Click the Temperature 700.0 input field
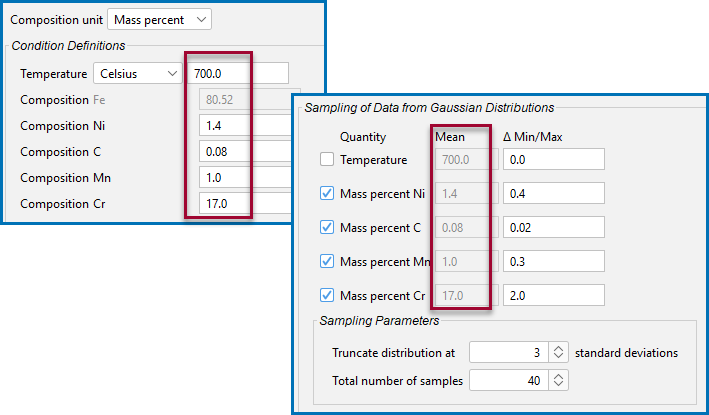This screenshot has width=709, height=415. (x=238, y=74)
